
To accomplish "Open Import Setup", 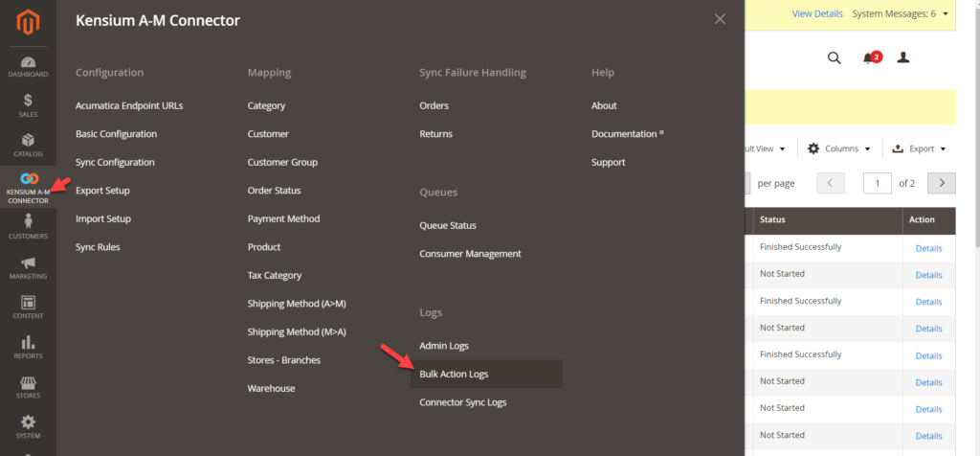I will (x=103, y=219).
